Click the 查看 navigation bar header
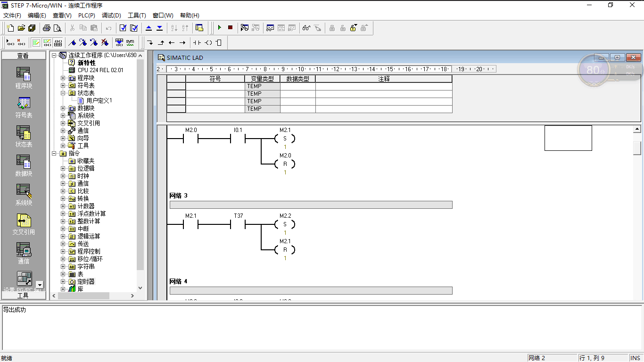The height and width of the screenshot is (362, 644). [23, 56]
